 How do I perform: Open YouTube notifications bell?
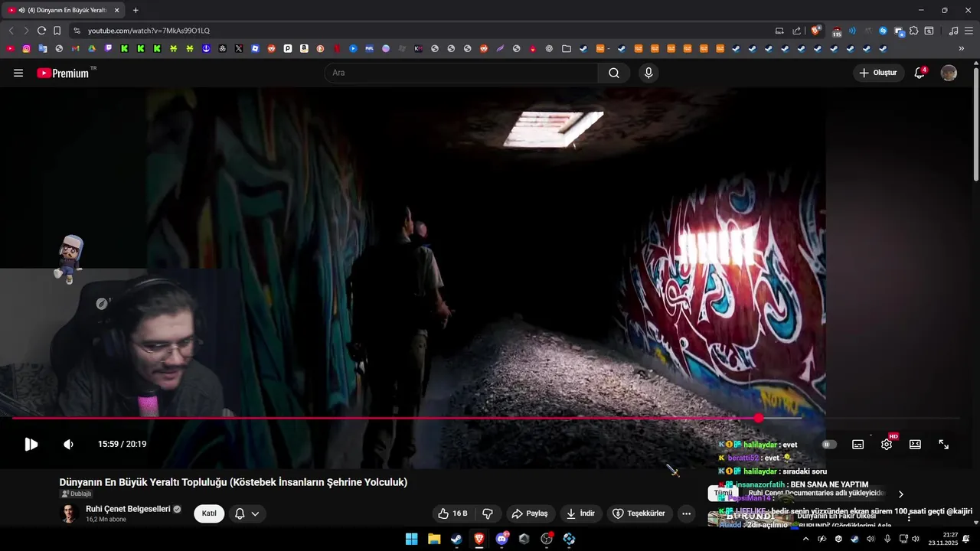point(920,73)
